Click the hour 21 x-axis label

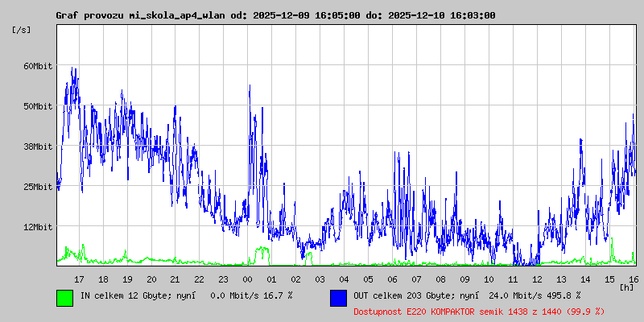coord(175,279)
